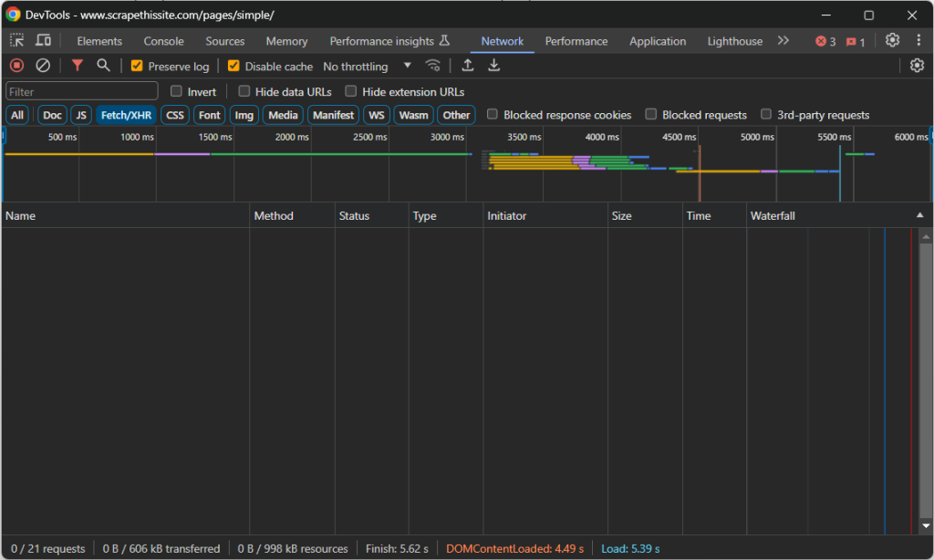The width and height of the screenshot is (934, 560).
Task: Toggle device toolbar icon
Action: tap(43, 41)
